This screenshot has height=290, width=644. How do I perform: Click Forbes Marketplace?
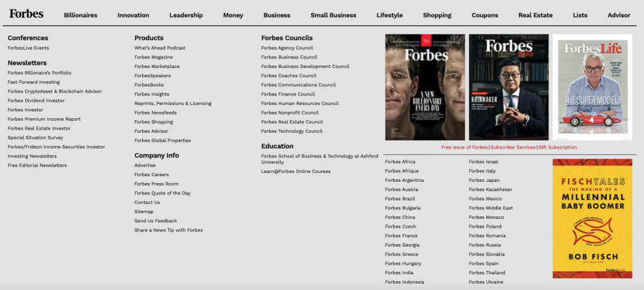point(157,67)
